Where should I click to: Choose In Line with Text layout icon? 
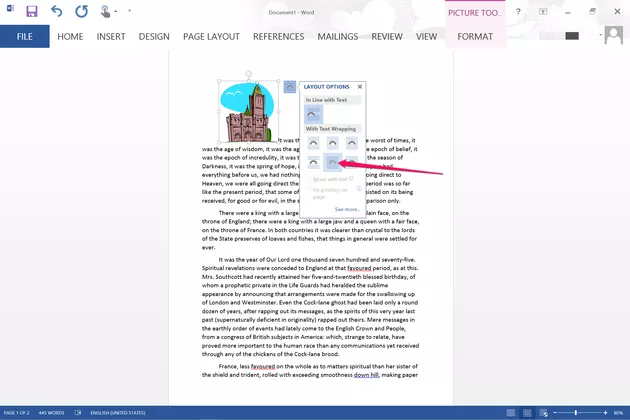313,114
